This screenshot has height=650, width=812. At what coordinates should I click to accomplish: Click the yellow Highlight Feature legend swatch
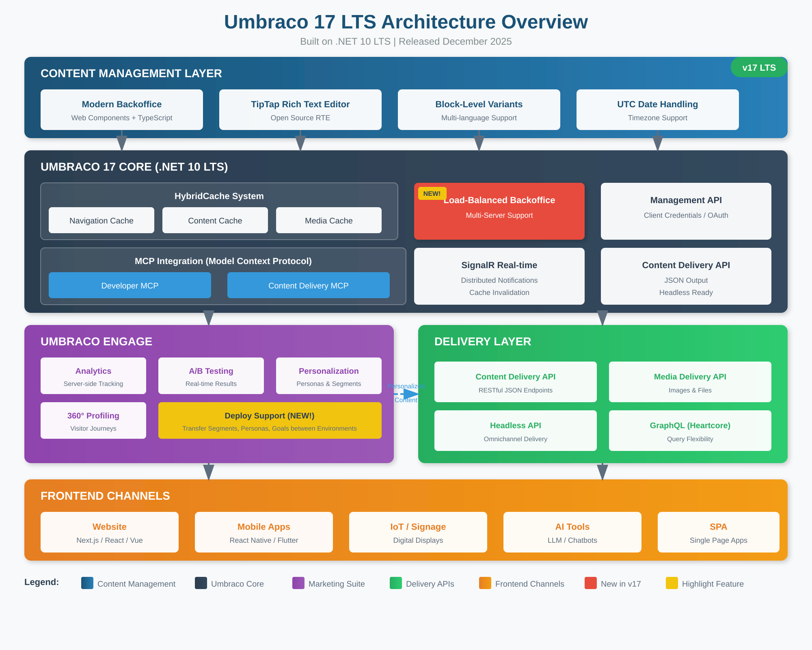(672, 583)
